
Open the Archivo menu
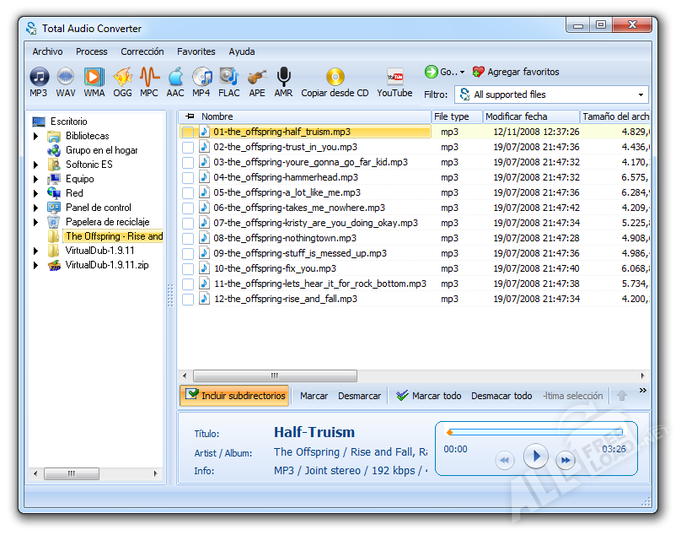(47, 52)
